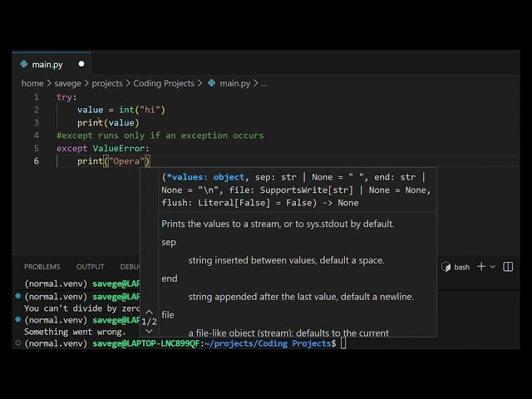Image resolution: width=532 pixels, height=399 pixels.
Task: Click "You can't divide by zero" terminal output
Action: [x=81, y=308]
